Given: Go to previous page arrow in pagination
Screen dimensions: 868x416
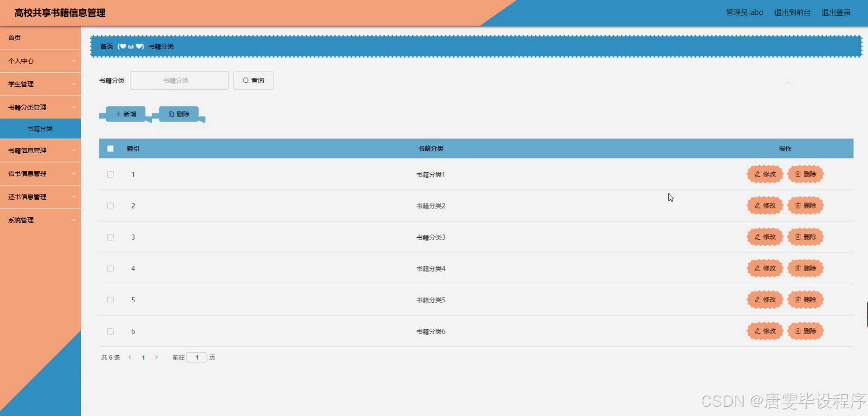Looking at the screenshot, I should tap(130, 357).
